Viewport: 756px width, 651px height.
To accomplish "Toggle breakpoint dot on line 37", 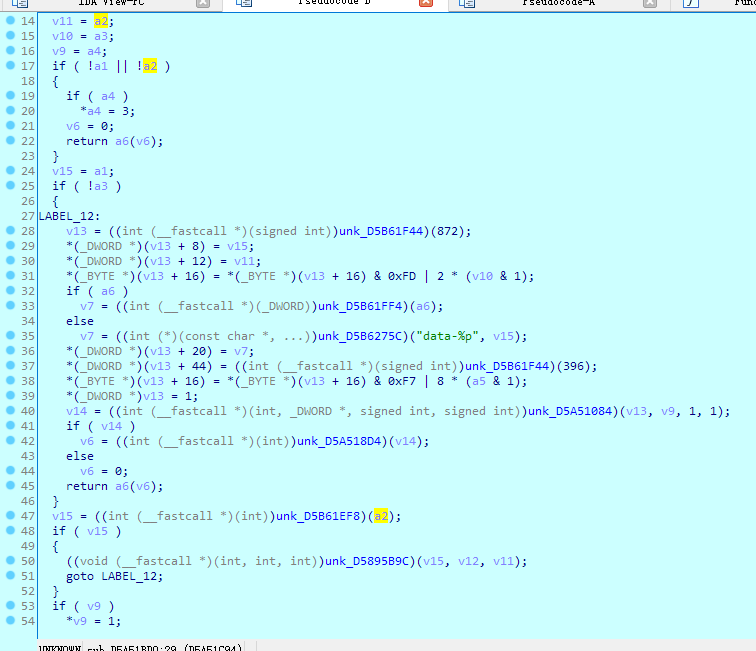I will (x=10, y=365).
